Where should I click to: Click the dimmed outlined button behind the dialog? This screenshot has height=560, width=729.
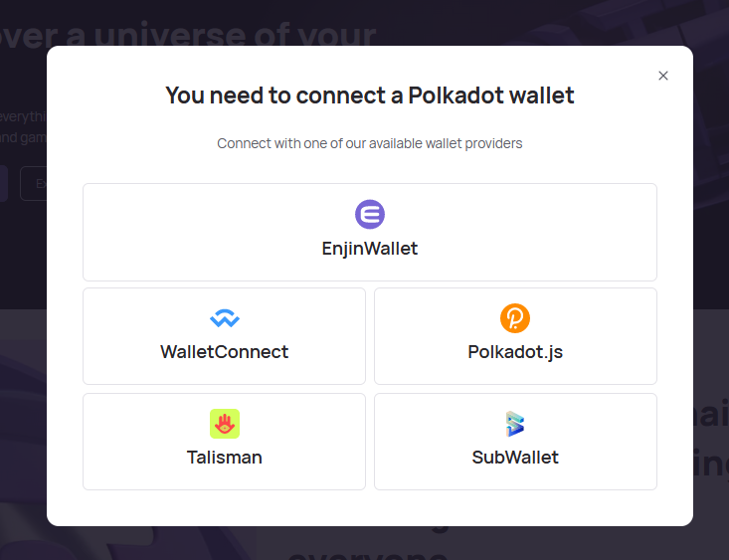(x=33, y=183)
